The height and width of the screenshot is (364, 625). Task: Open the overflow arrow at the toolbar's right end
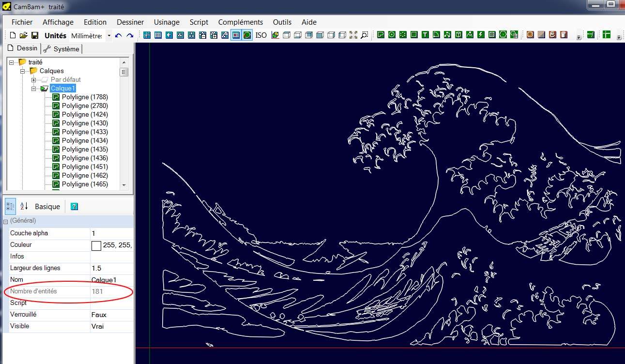pos(619,37)
